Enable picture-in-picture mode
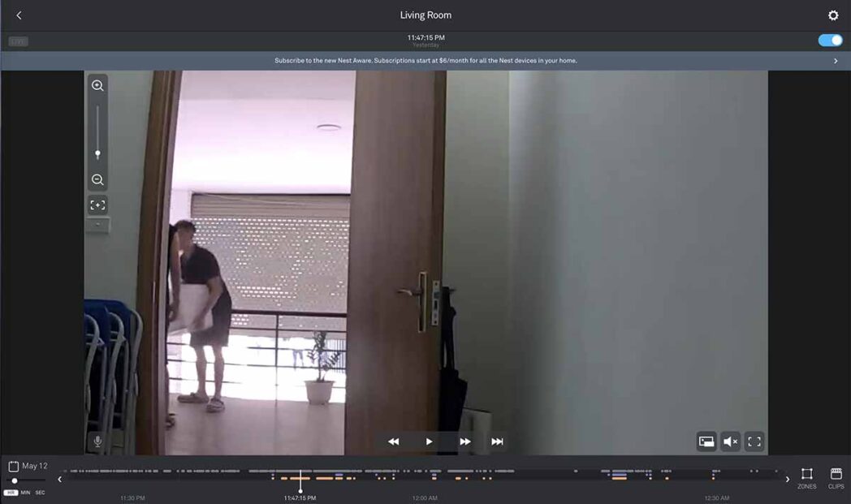 point(706,441)
